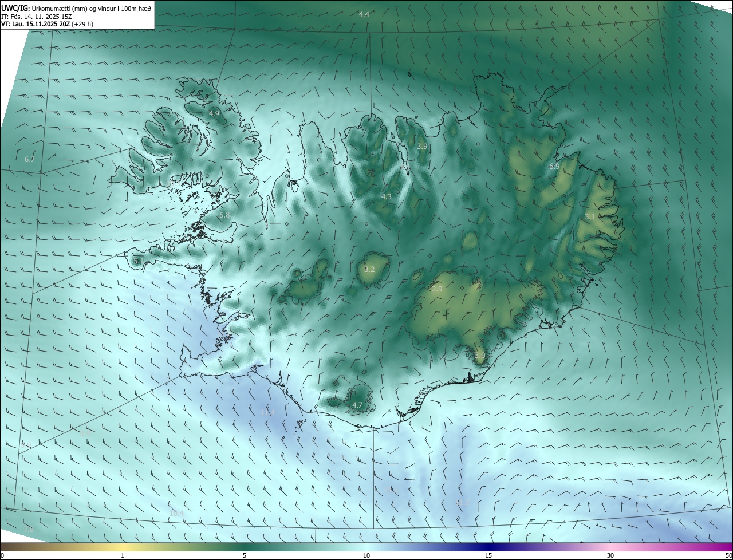Click the faint 8.9 value over the ocean

click(x=85, y=435)
